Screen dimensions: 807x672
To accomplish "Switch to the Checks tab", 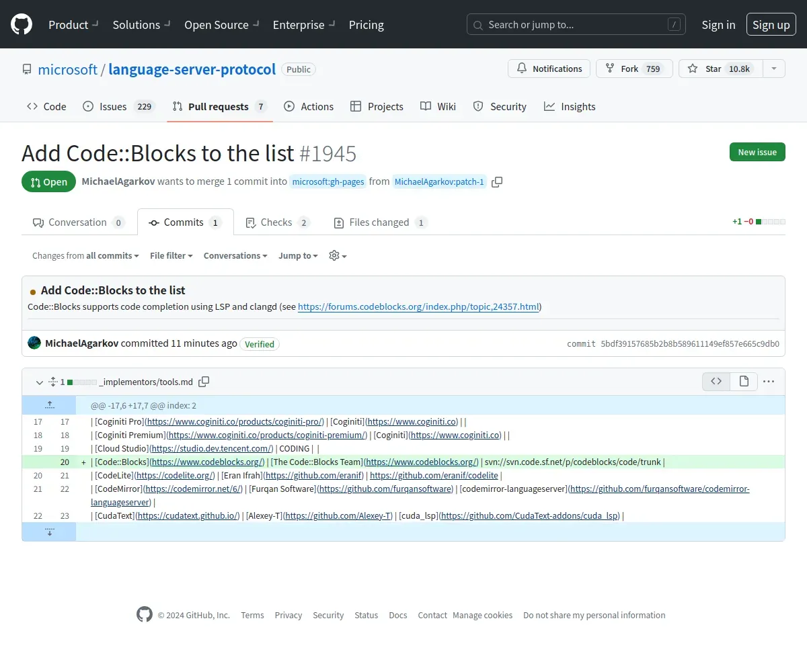I will [x=278, y=222].
